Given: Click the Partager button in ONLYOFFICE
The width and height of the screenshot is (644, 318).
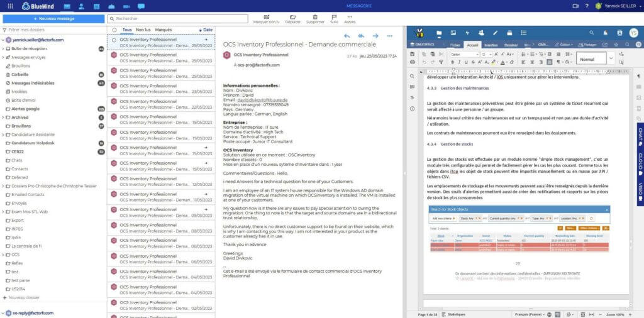Looking at the screenshot, I should pyautogui.click(x=588, y=45).
